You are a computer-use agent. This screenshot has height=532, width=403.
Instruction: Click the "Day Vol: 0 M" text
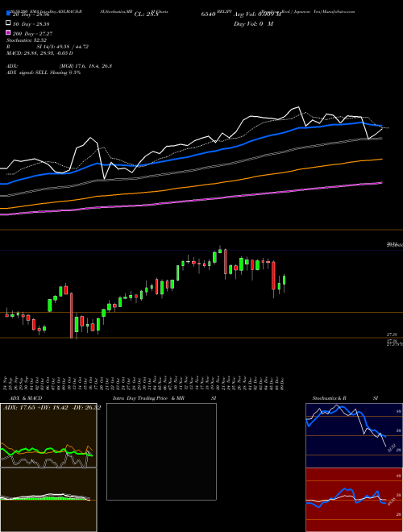point(253,23)
